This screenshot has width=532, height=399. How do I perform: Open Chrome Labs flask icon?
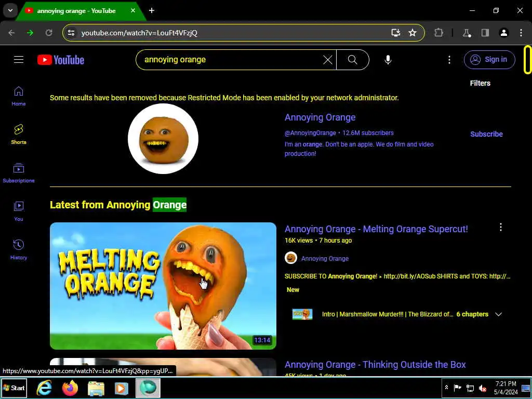coord(467,33)
